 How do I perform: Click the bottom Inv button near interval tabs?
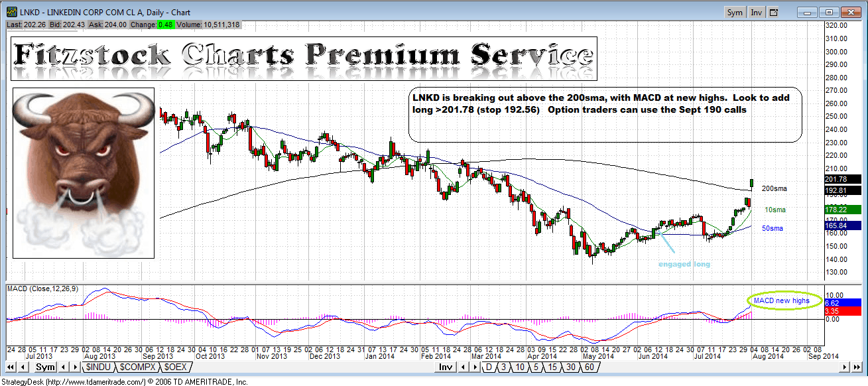click(x=446, y=367)
